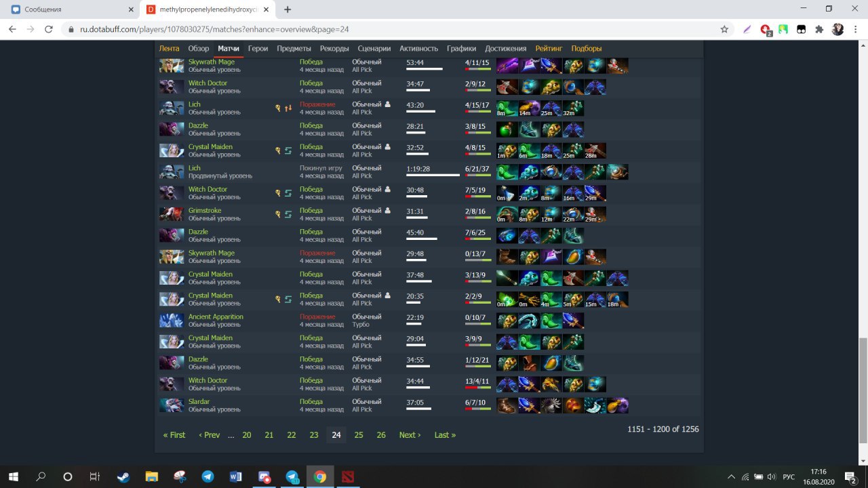Click the 1151 - 1200 of 1256 text
This screenshot has height=488, width=868.
pos(663,429)
